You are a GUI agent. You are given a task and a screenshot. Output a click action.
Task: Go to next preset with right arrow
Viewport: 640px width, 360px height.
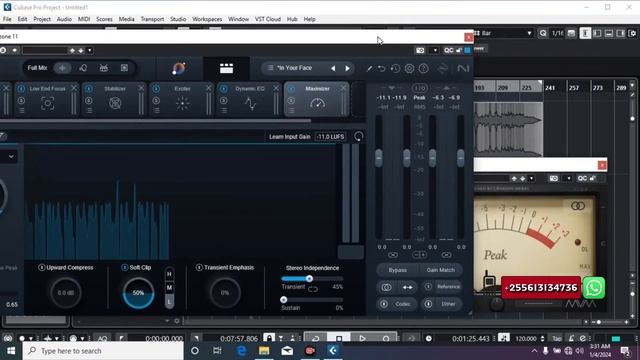coord(347,69)
